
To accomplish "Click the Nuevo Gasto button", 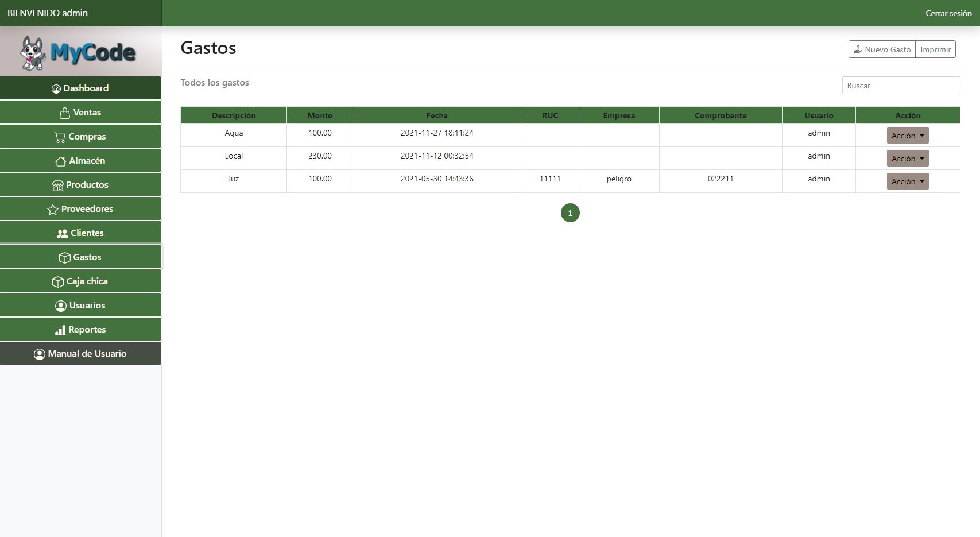I will [x=882, y=49].
